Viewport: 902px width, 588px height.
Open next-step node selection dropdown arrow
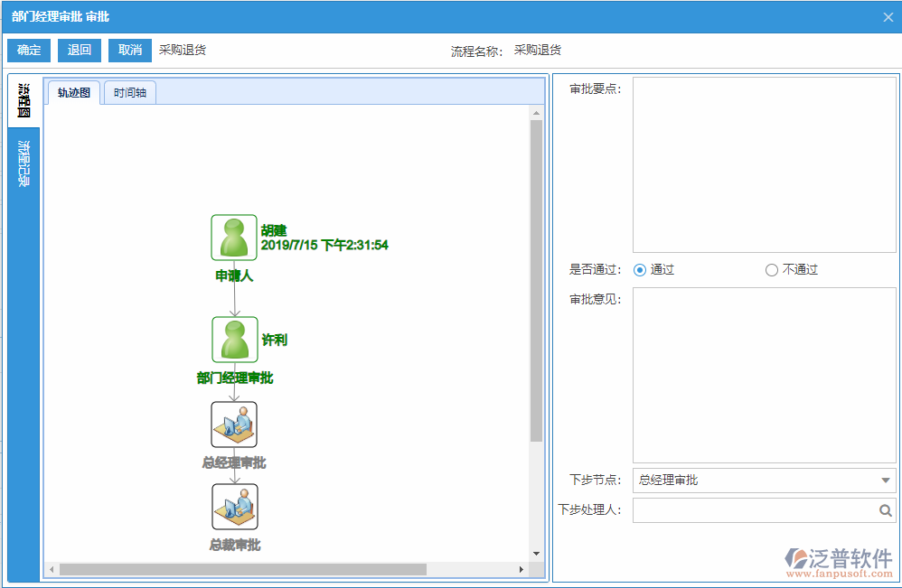click(x=887, y=480)
